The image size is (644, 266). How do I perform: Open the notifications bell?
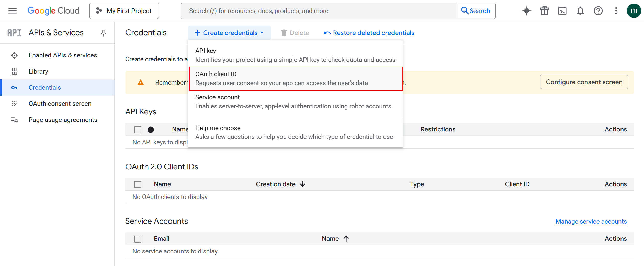coord(580,10)
